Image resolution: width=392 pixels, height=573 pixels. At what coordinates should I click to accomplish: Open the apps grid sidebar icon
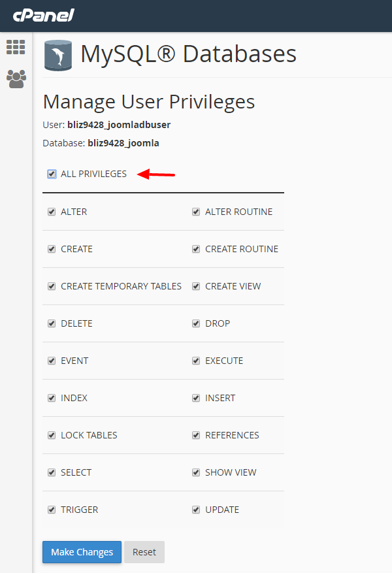[16, 47]
